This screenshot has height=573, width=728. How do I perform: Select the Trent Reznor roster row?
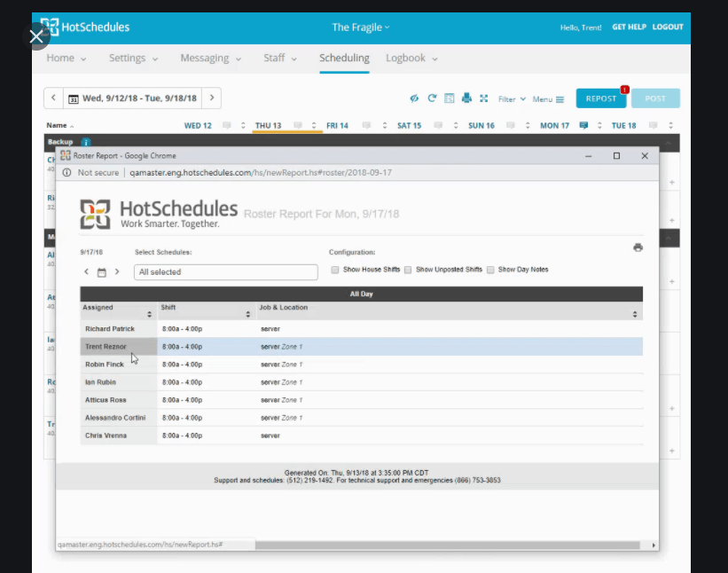pyautogui.click(x=361, y=347)
